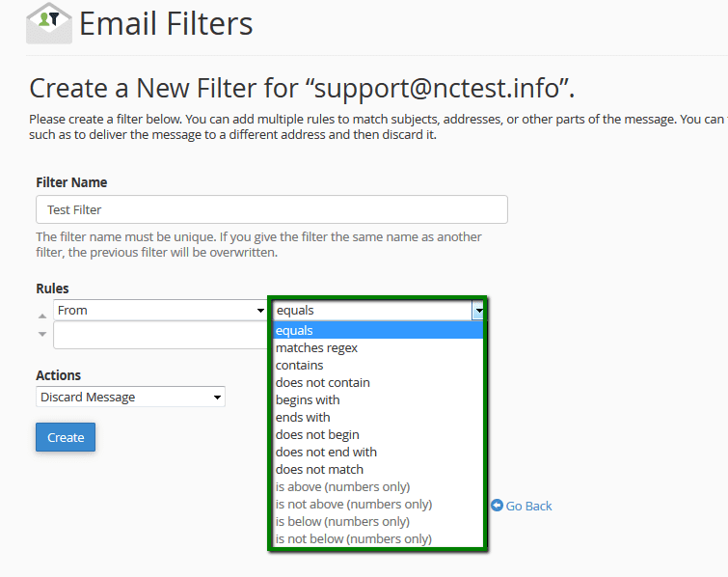Move rule down with the down arrow

click(42, 334)
